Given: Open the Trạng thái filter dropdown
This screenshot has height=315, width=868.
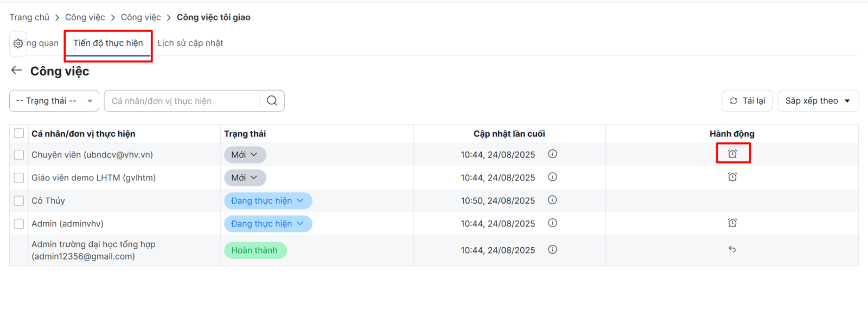Looking at the screenshot, I should coord(54,101).
